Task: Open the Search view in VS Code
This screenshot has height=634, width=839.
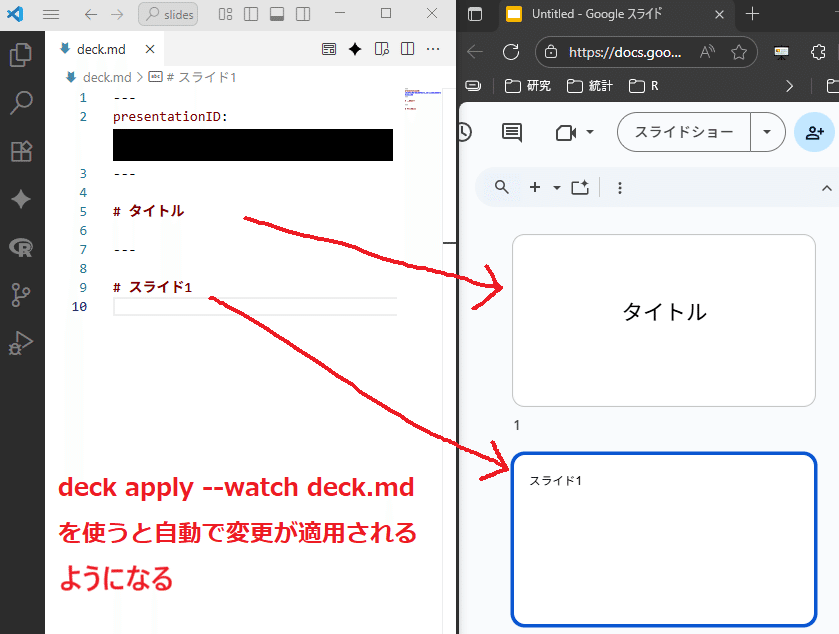Action: (21, 103)
